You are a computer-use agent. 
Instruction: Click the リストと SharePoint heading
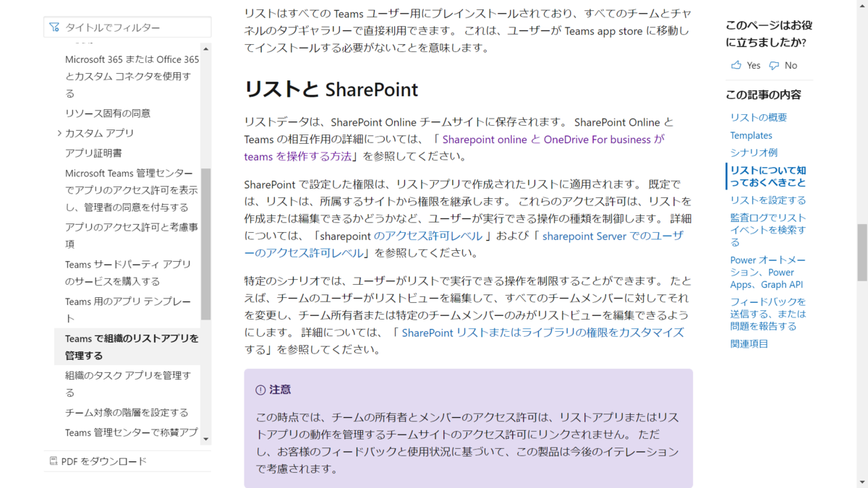(x=331, y=89)
